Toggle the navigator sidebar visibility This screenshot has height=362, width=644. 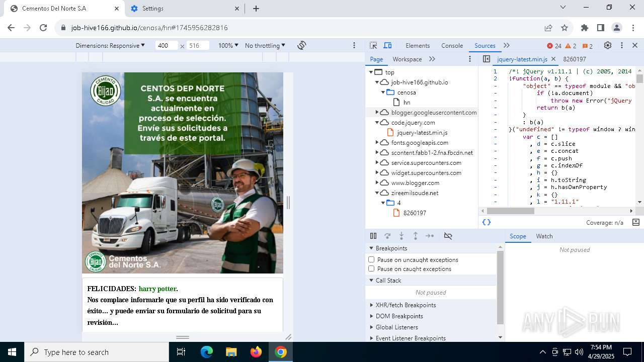(487, 59)
